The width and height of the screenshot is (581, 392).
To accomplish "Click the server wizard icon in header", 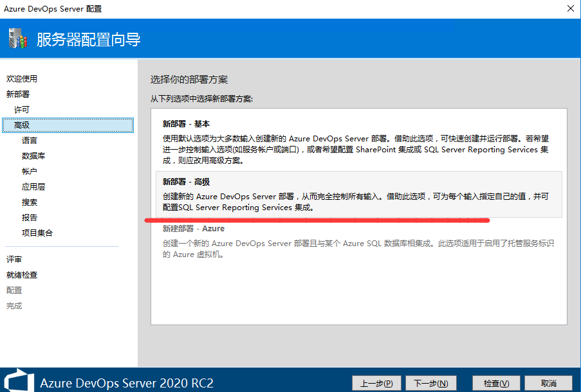I will tap(18, 39).
